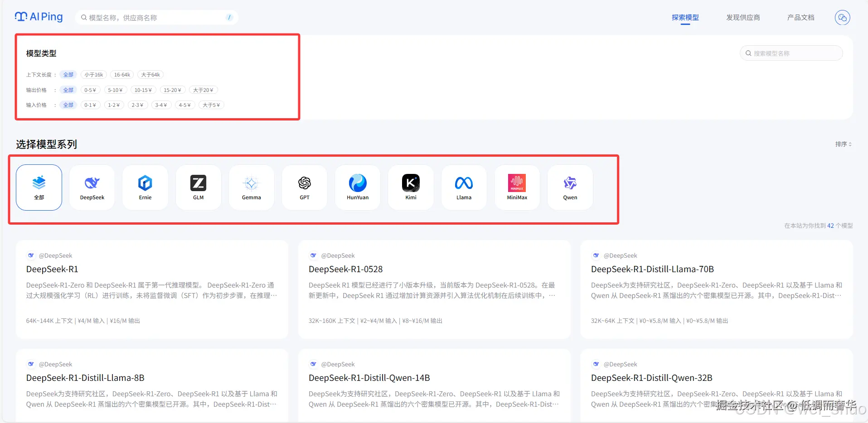Pick the MiniMax series icon
868x423 pixels.
click(517, 183)
